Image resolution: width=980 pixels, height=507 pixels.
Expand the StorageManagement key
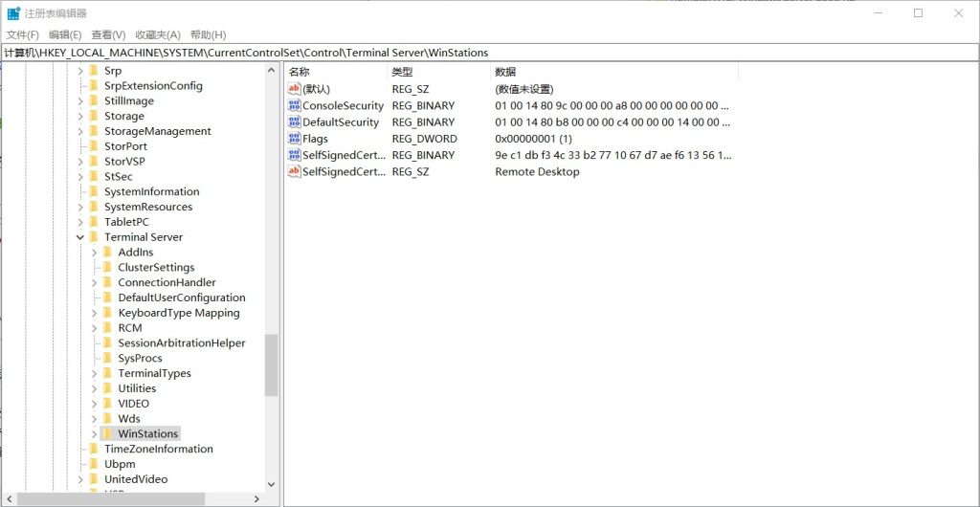(x=80, y=131)
